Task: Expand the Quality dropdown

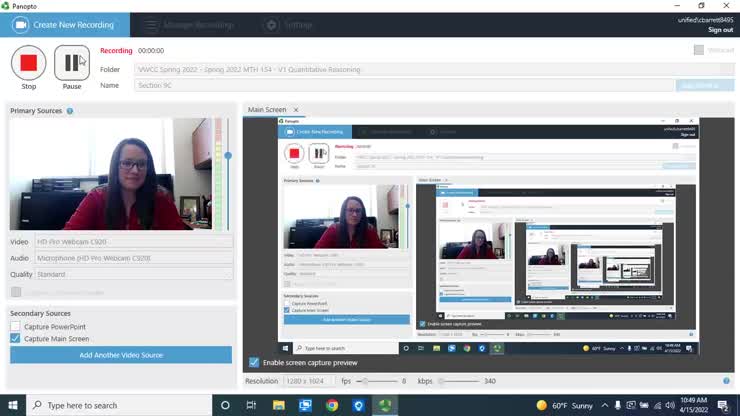Action: click(x=133, y=274)
